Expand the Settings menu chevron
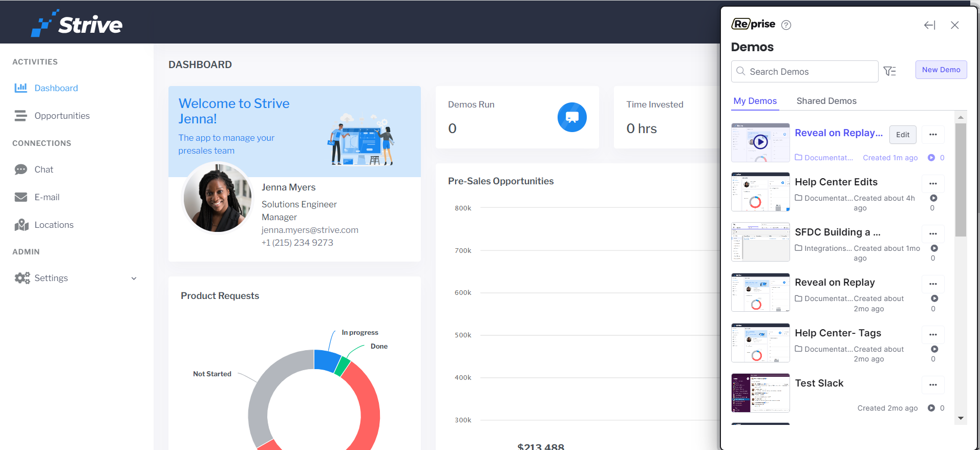This screenshot has width=980, height=450. pos(134,278)
